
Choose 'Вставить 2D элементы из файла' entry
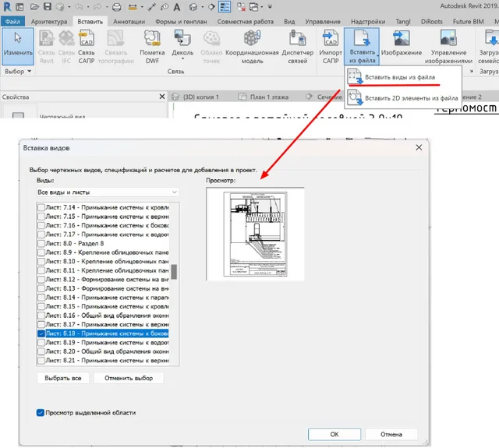(403, 98)
